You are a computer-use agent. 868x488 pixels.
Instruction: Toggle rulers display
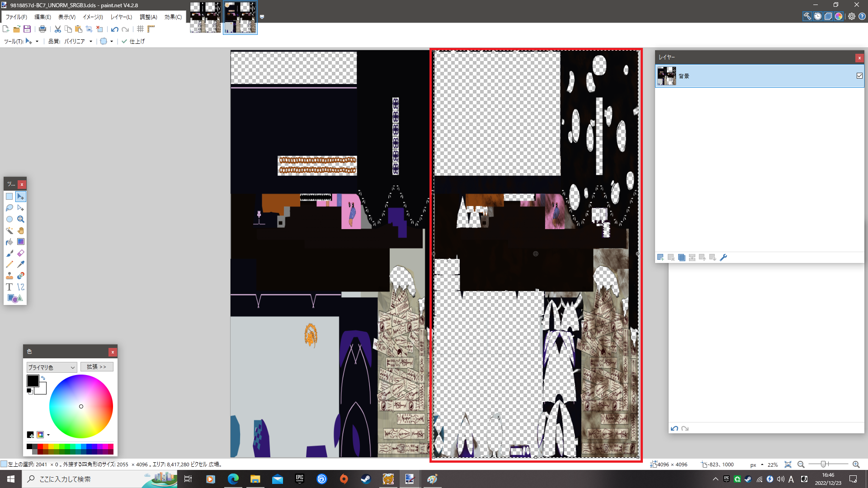tap(151, 29)
